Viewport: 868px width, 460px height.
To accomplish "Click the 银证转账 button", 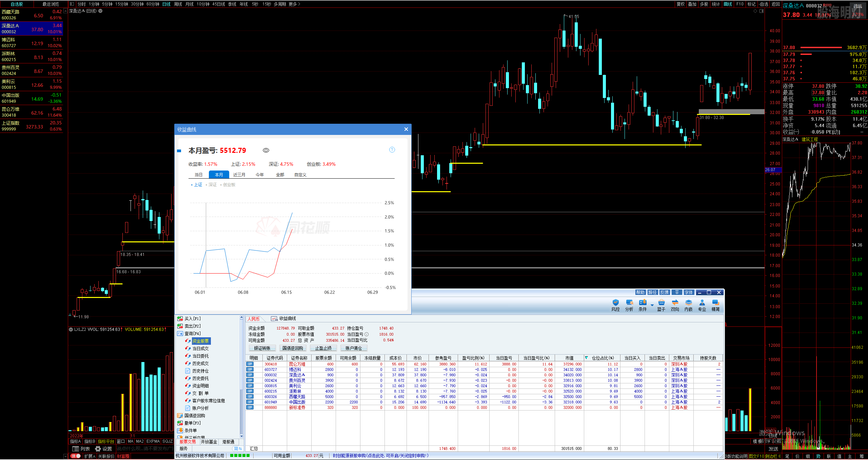I will 262,348.
